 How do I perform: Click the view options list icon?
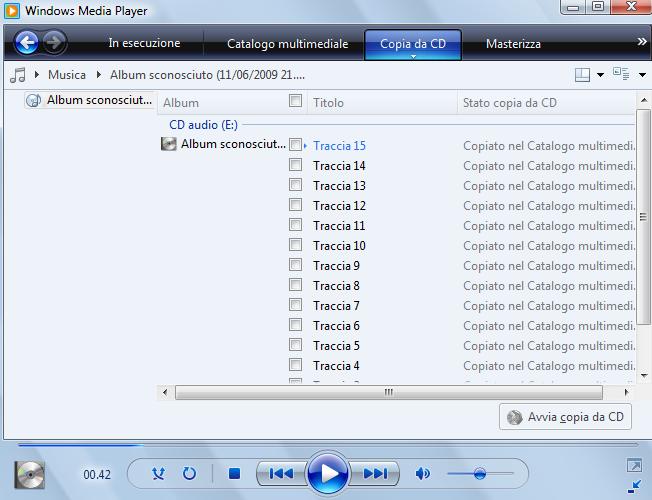coord(621,74)
